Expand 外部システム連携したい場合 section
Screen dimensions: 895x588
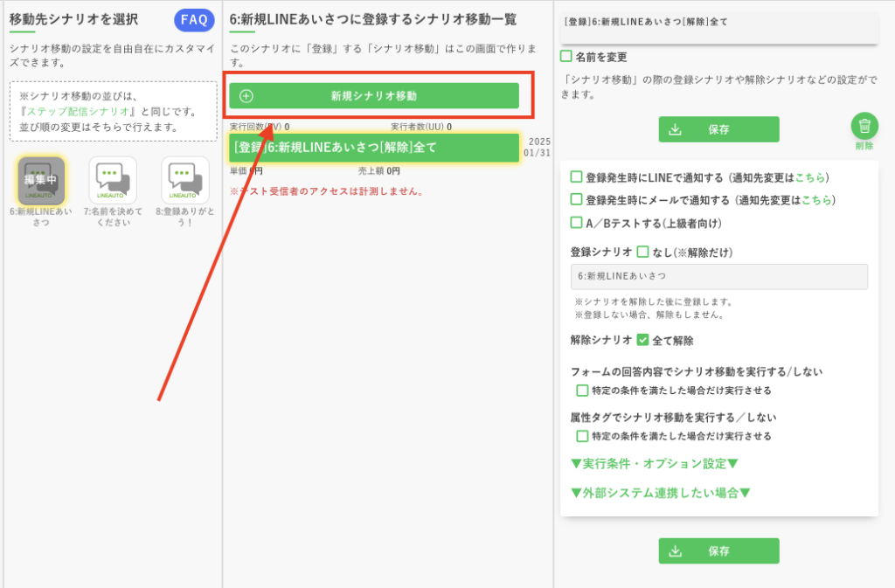pyautogui.click(x=660, y=493)
